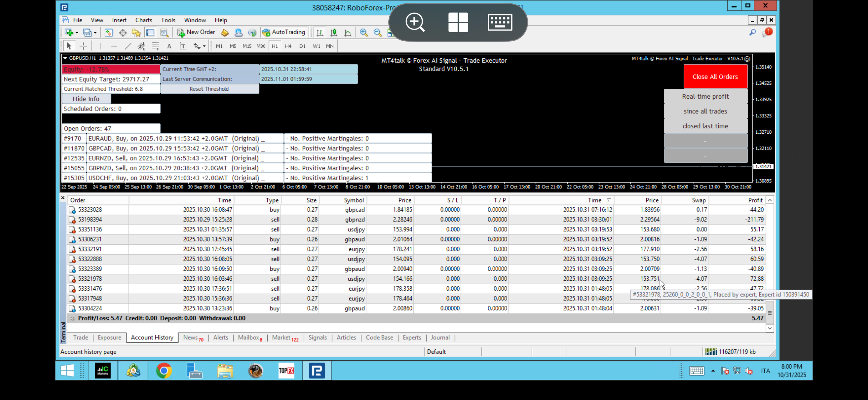This screenshot has width=868, height=400.
Task: Open the Charts menu
Action: click(x=143, y=20)
